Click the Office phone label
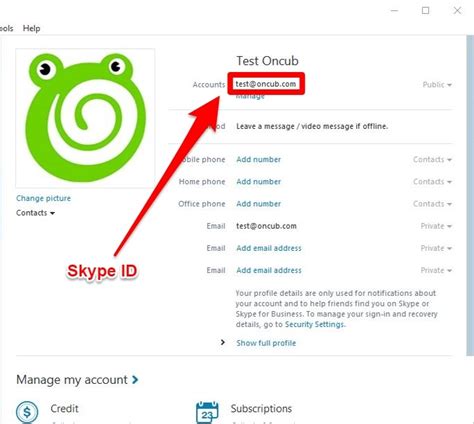474x424 pixels. pos(202,204)
